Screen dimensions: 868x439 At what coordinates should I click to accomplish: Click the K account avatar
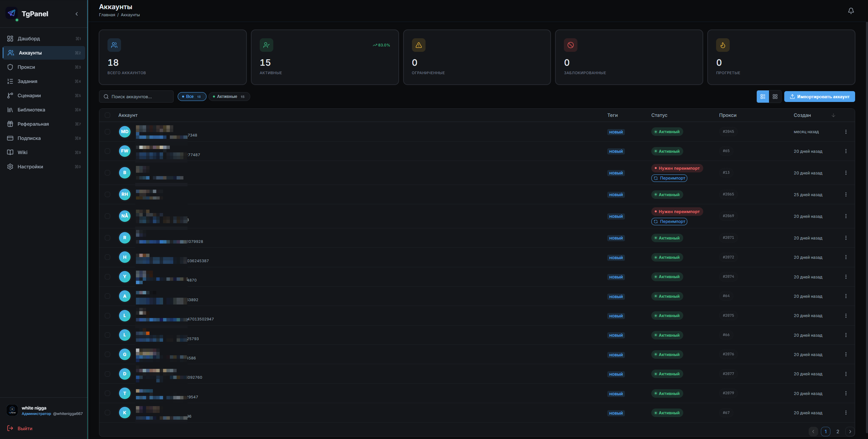(x=125, y=413)
